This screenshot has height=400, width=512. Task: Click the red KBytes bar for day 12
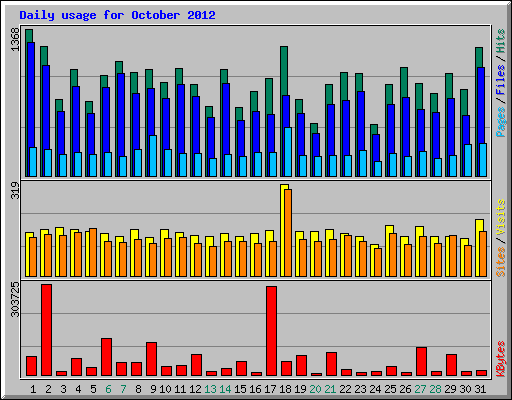click(x=196, y=365)
